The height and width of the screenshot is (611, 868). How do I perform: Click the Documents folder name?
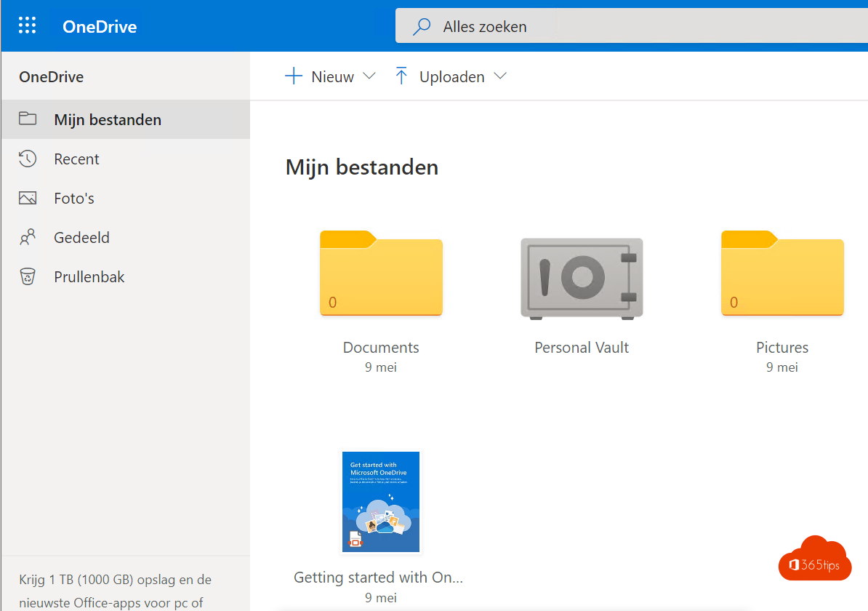[x=381, y=347]
